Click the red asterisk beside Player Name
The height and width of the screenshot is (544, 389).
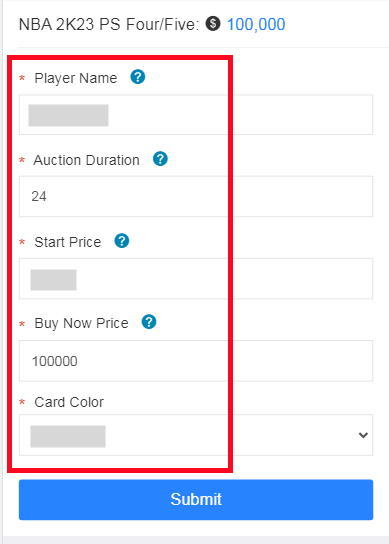coord(22,78)
